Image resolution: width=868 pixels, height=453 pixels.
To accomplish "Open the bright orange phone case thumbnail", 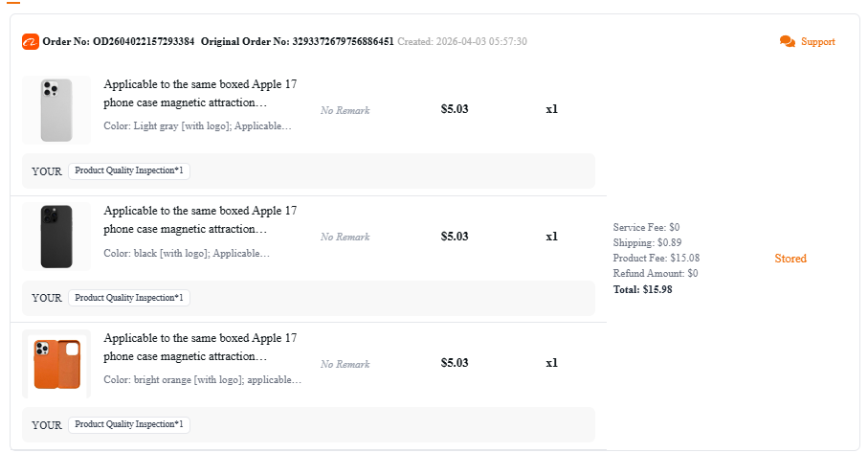I will tap(56, 364).
